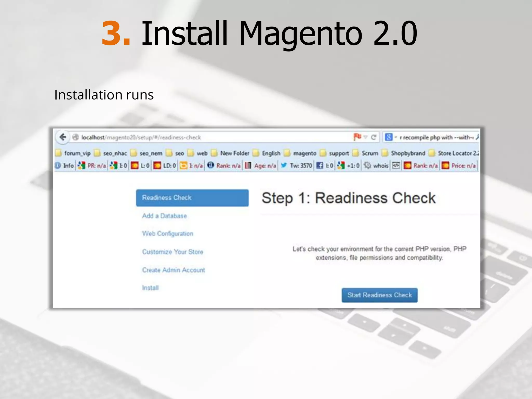Image resolution: width=532 pixels, height=399 pixels.
Task: Select the Web Configuration step
Action: coord(168,234)
